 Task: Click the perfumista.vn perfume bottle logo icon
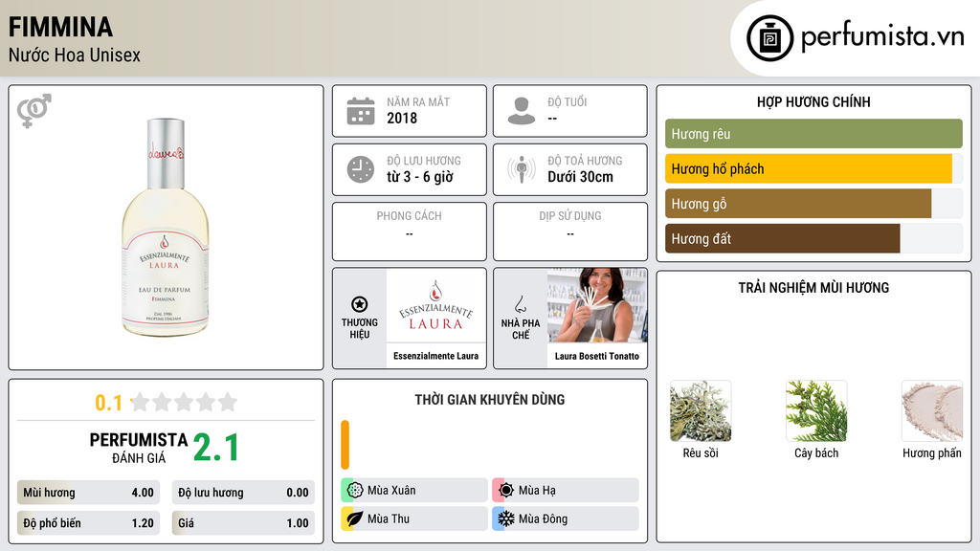769,38
